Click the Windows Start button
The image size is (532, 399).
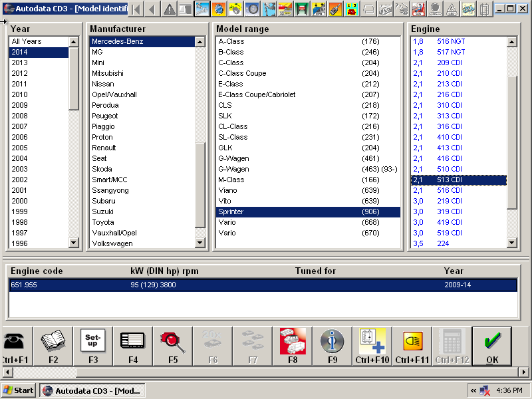click(x=19, y=390)
